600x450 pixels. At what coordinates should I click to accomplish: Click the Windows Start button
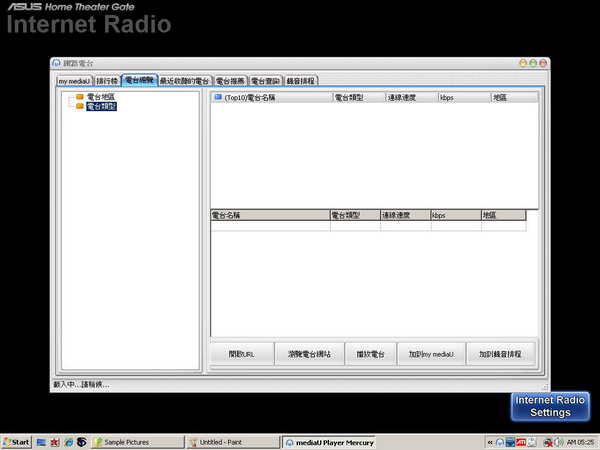tap(16, 442)
